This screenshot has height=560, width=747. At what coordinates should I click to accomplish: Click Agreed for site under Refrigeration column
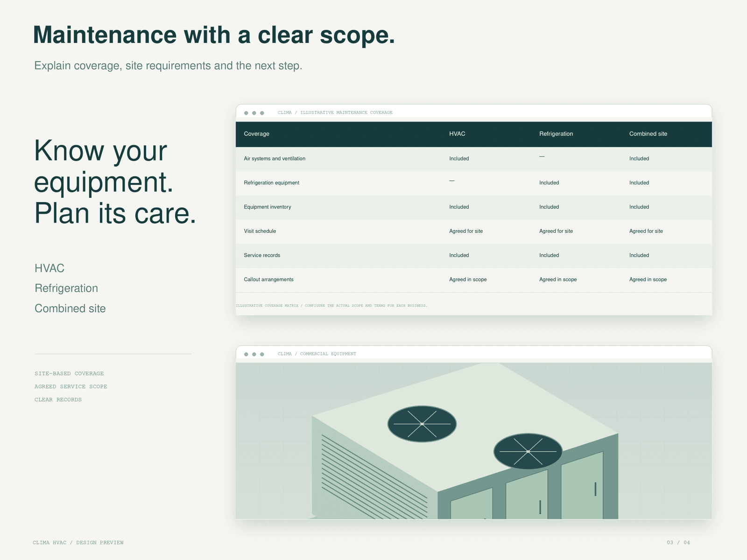coord(556,231)
